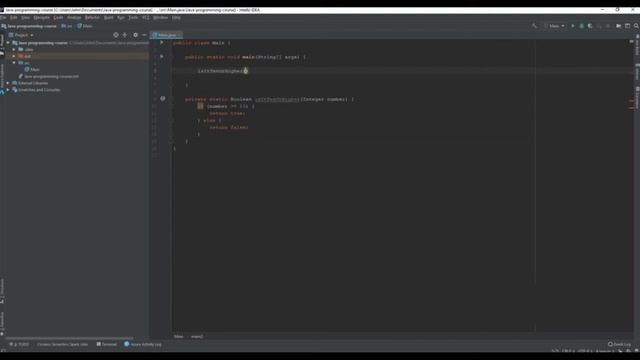Screen dimensions: 640x360
Task: Open the Code menu
Action: [58, 18]
